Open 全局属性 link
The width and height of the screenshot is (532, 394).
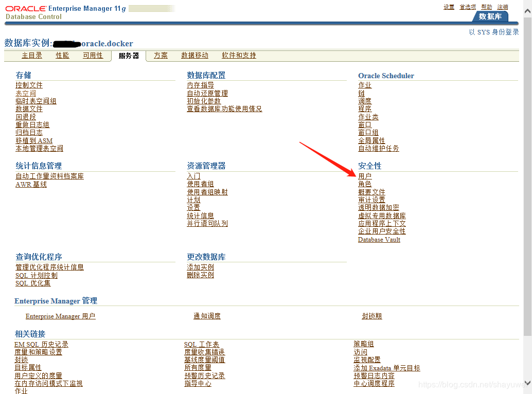(x=372, y=141)
